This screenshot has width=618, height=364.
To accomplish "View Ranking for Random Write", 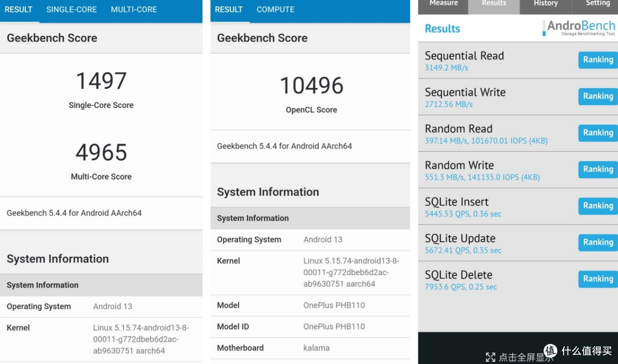I will coord(598,169).
